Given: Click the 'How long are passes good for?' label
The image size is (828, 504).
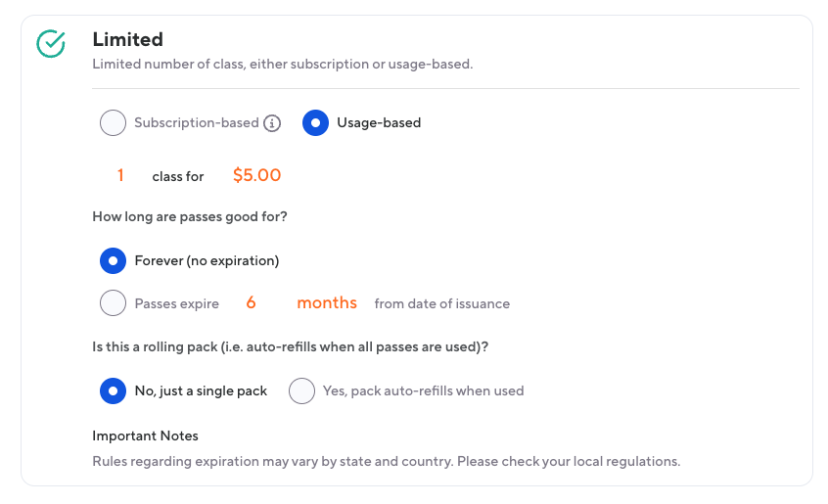Looking at the screenshot, I should click(x=190, y=216).
